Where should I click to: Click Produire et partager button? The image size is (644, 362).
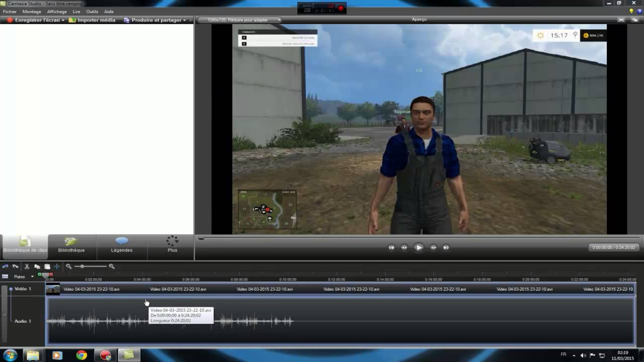click(152, 20)
